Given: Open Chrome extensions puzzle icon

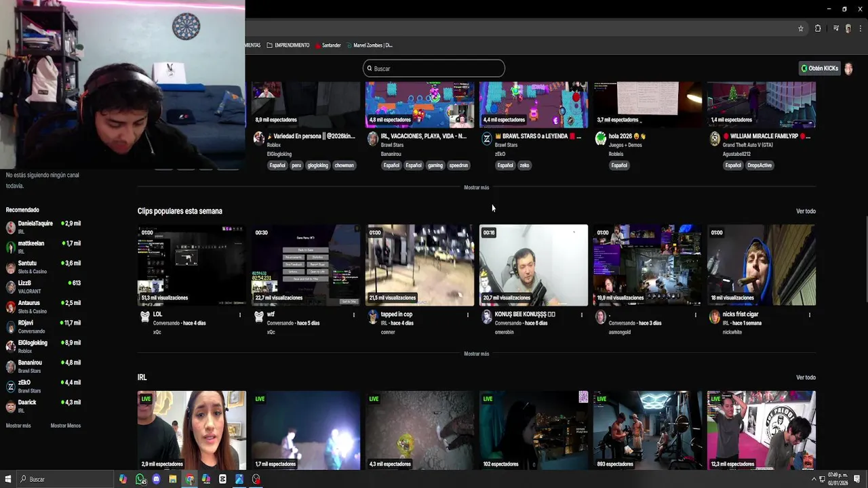Looking at the screenshot, I should click(818, 28).
